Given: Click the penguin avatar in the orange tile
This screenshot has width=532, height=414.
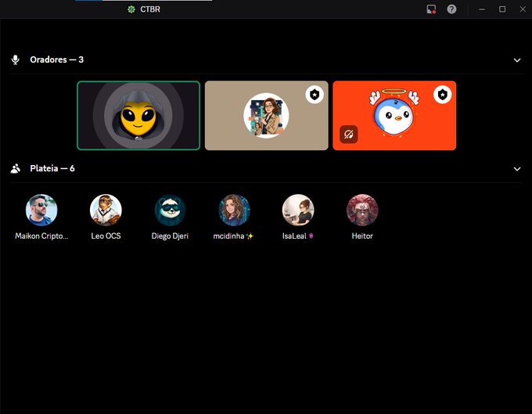Looking at the screenshot, I should tap(394, 113).
